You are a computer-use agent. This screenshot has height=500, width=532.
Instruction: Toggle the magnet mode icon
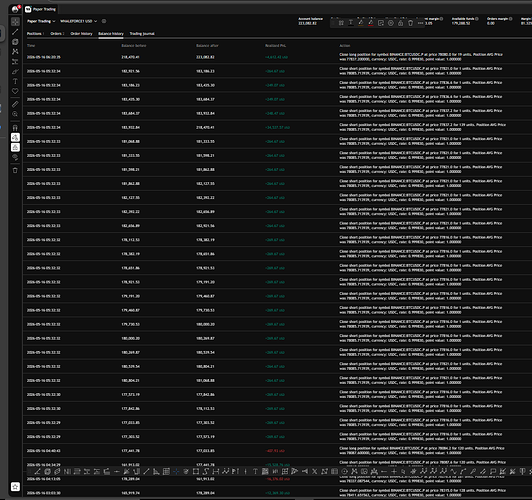[15, 128]
